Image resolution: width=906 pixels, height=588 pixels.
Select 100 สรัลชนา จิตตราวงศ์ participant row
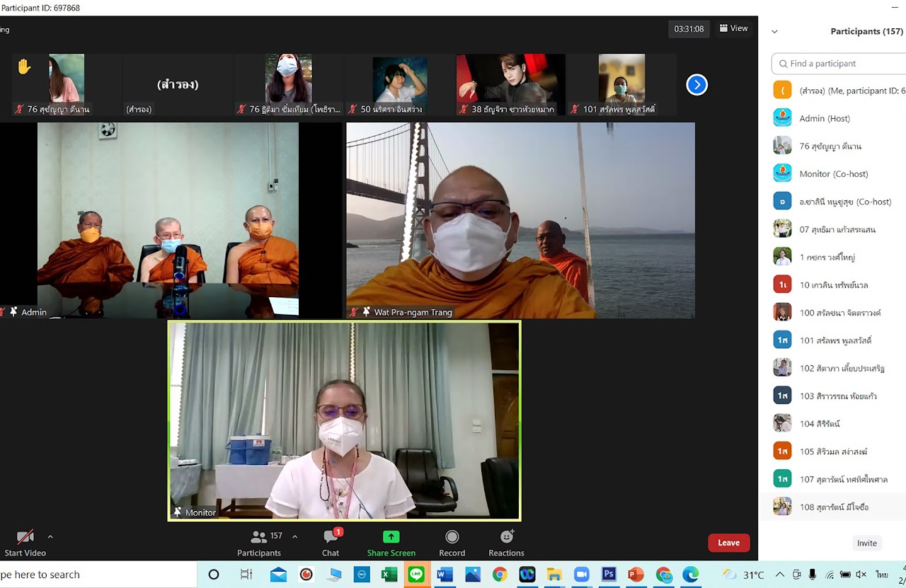(x=835, y=312)
